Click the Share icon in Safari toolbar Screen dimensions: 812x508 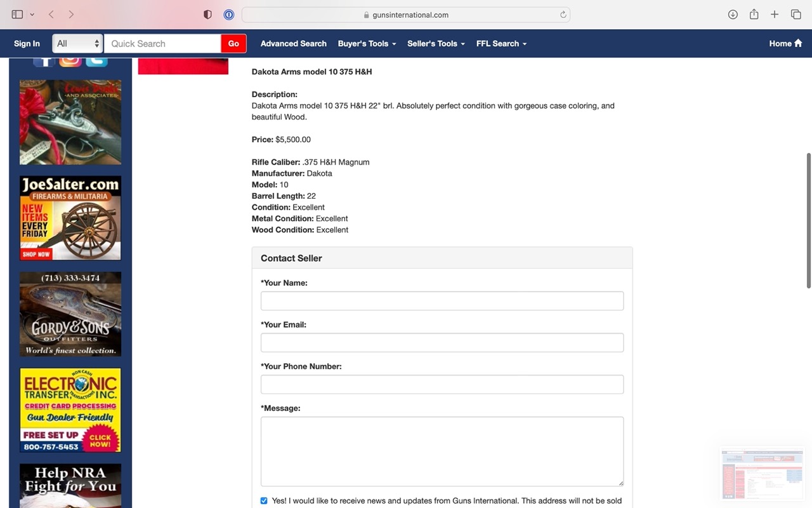pyautogui.click(x=754, y=15)
